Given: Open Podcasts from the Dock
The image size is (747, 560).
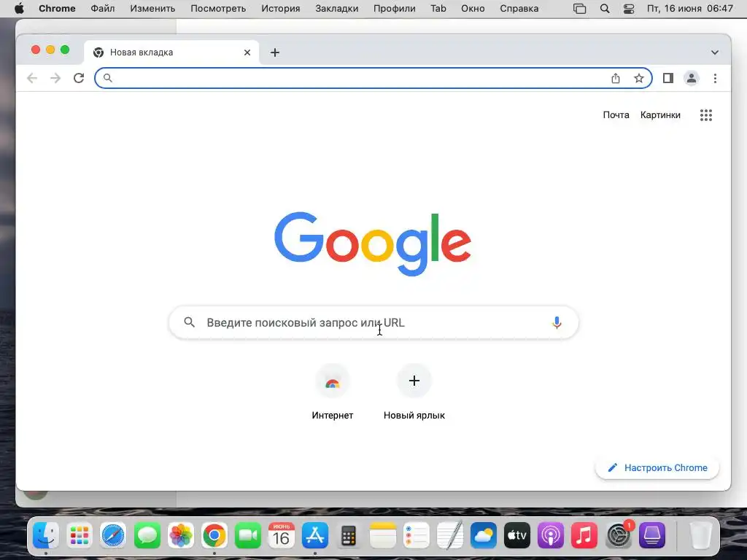Looking at the screenshot, I should [551, 536].
